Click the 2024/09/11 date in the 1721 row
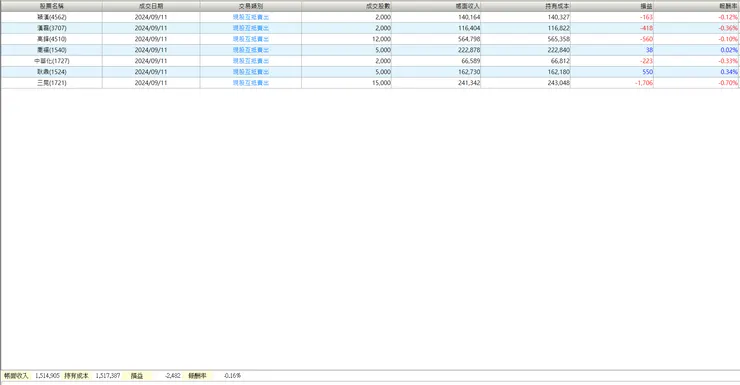 pyautogui.click(x=151, y=83)
